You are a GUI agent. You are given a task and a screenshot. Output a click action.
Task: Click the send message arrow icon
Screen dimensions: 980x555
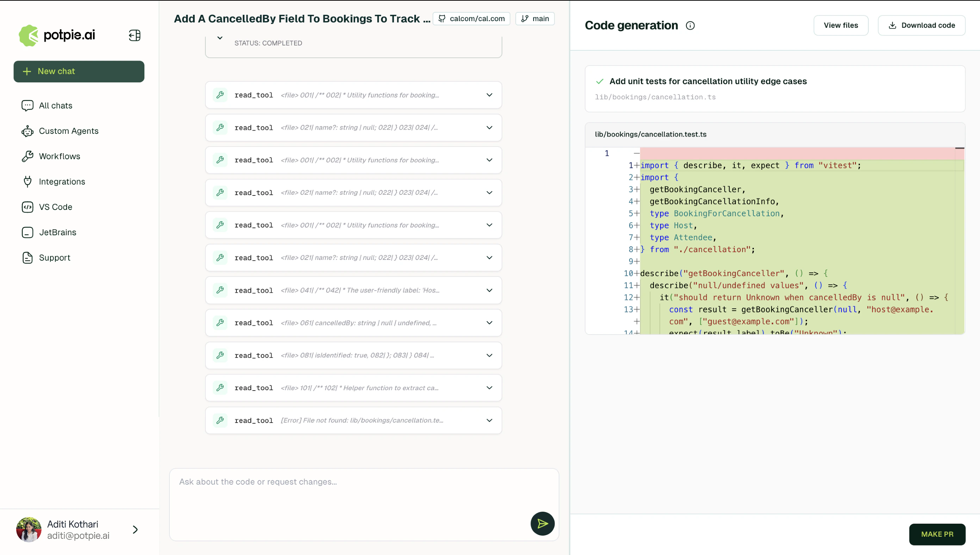click(x=542, y=523)
